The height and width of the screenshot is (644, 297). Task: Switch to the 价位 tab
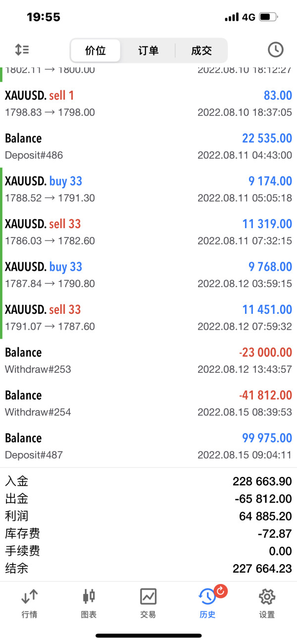pyautogui.click(x=96, y=50)
